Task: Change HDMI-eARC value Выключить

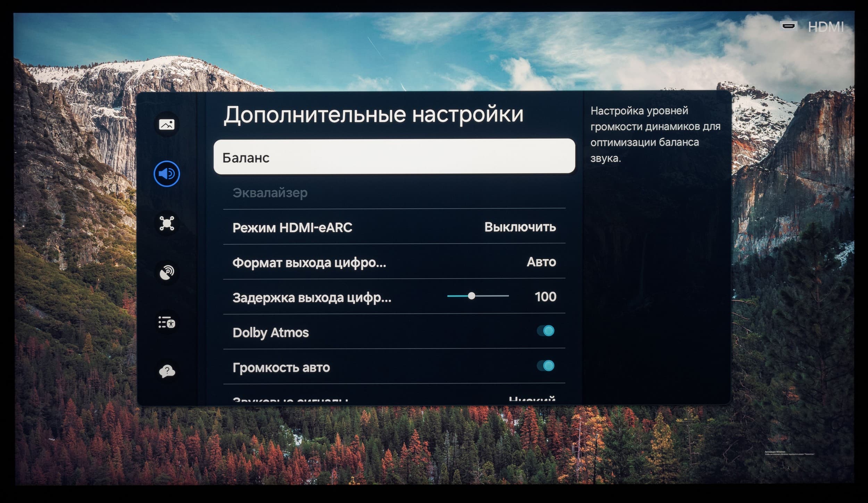Action: tap(520, 227)
